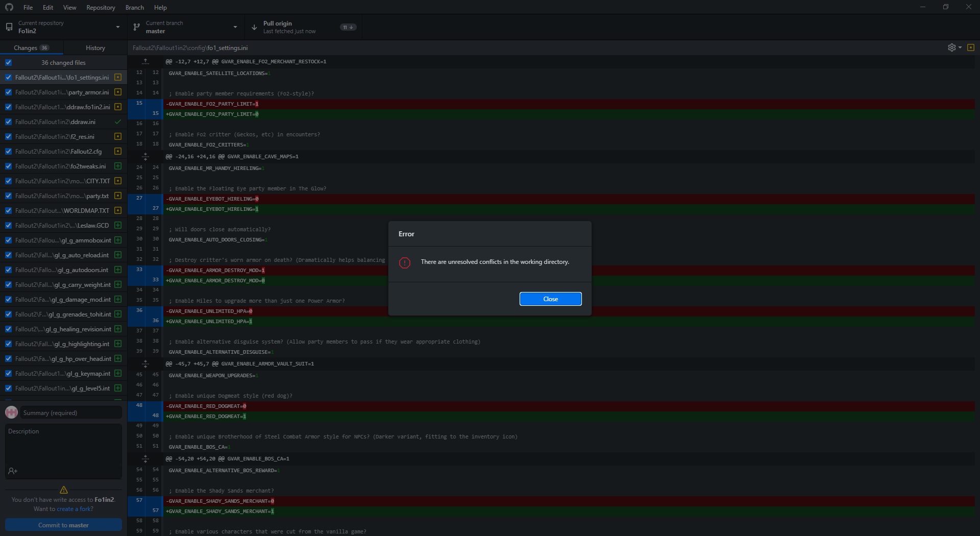Click added status icon for gl_g_level5.int
Screen dimensions: 980x536
[x=118, y=388]
